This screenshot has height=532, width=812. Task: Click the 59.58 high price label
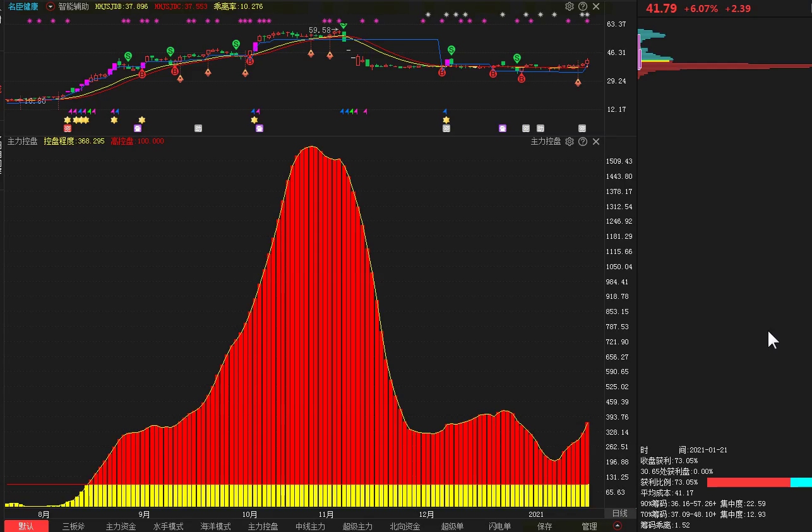tap(319, 30)
